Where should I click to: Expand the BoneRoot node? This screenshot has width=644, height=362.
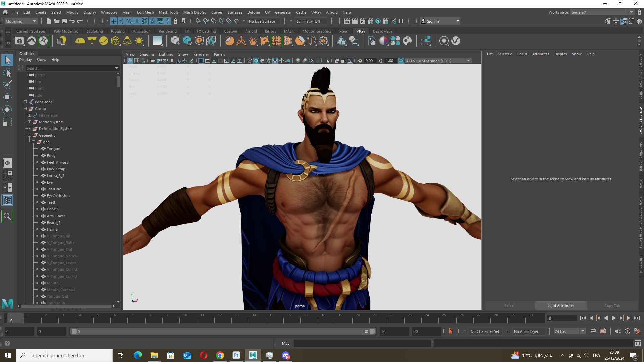click(x=25, y=102)
